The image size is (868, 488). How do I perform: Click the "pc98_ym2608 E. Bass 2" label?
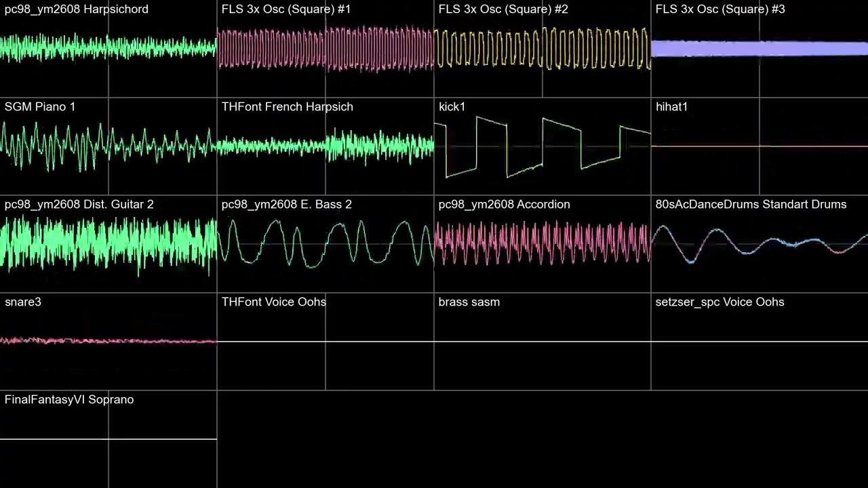[287, 205]
